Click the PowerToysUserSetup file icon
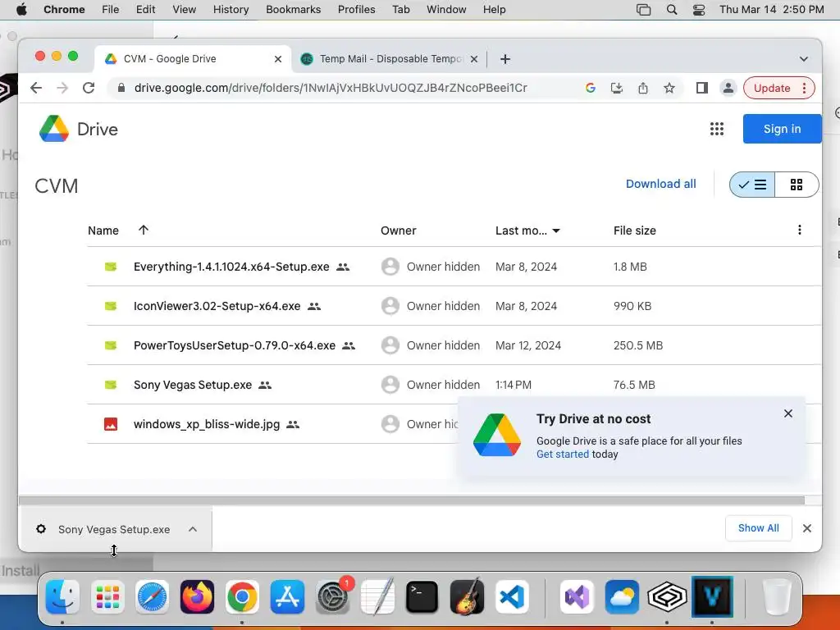The width and height of the screenshot is (840, 630). (111, 345)
